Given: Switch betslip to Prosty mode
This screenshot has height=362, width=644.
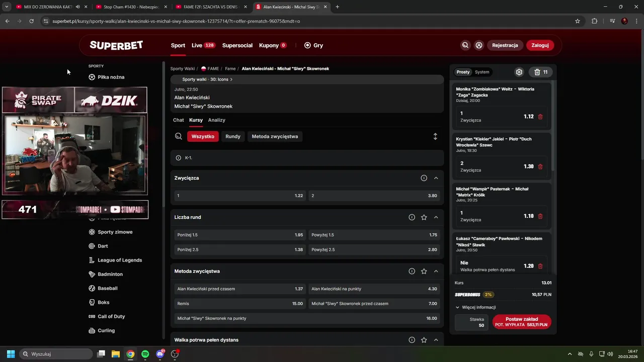Looking at the screenshot, I should point(463,72).
